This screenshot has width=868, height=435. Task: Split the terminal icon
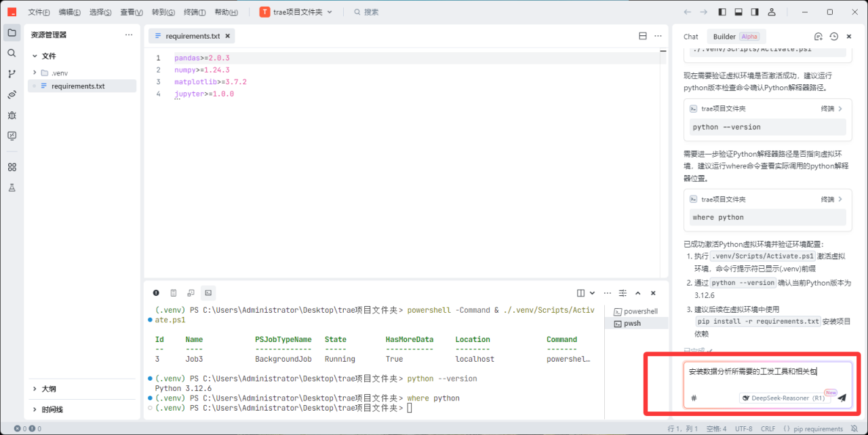point(581,293)
